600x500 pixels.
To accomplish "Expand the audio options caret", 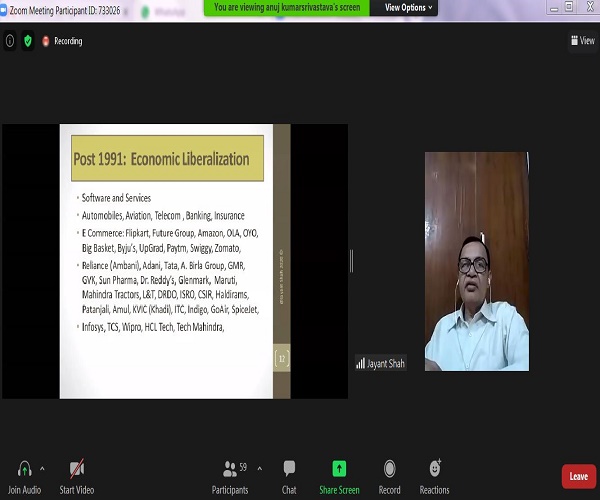I will (x=42, y=468).
